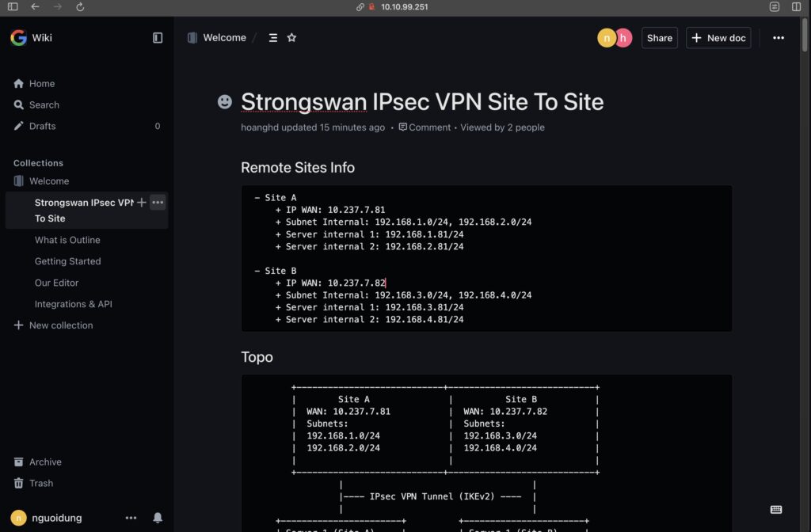811x532 pixels.
Task: Star this document
Action: tap(291, 38)
